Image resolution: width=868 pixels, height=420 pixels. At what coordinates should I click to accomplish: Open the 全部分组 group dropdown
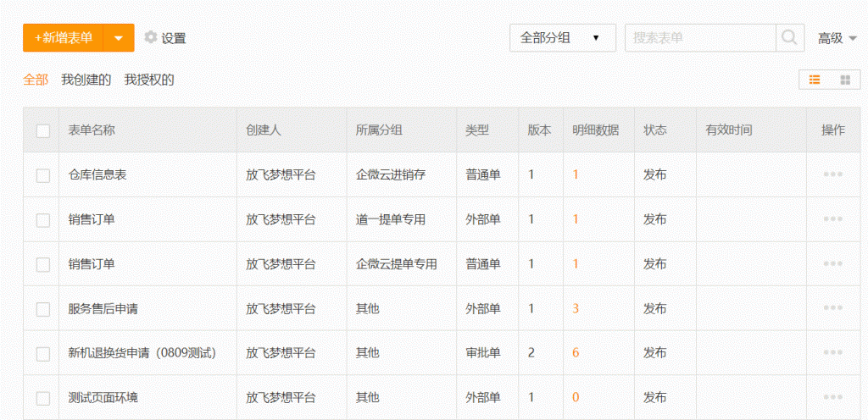(562, 38)
